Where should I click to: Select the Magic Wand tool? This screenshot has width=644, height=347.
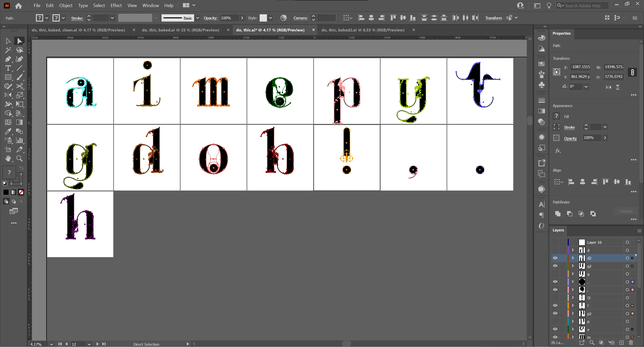click(x=8, y=50)
